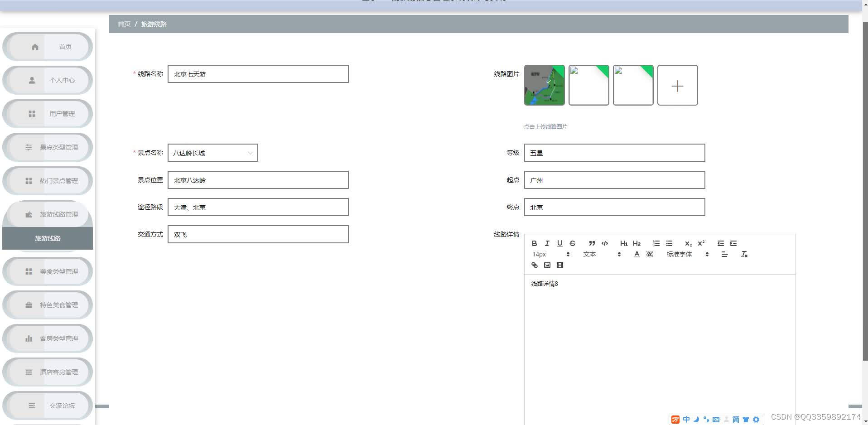Expand 交流论坛 in the sidebar
Image resolution: width=868 pixels, height=425 pixels.
pyautogui.click(x=48, y=406)
